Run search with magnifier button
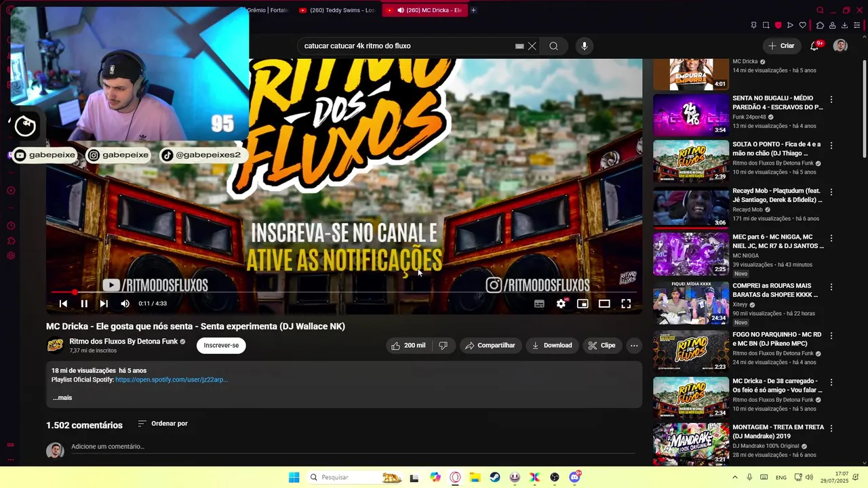 [554, 46]
